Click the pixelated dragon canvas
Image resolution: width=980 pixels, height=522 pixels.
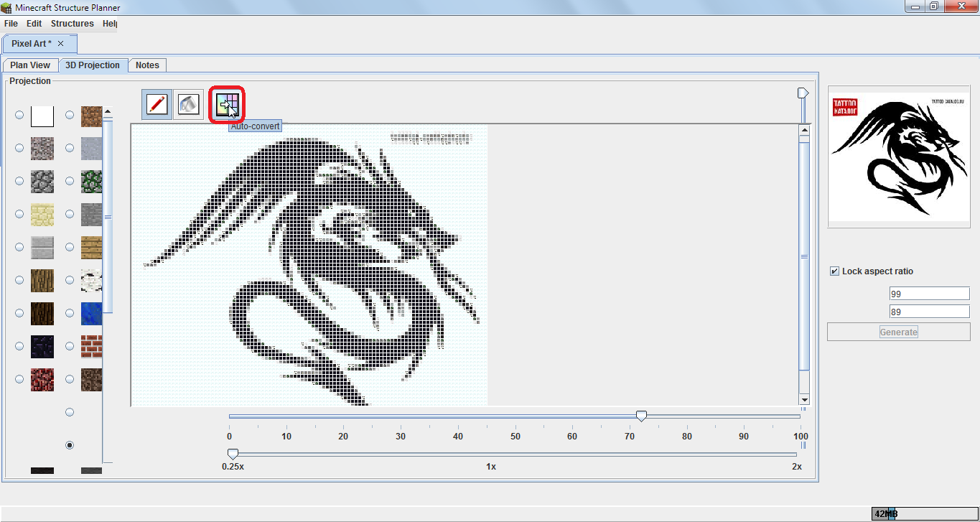pos(309,265)
